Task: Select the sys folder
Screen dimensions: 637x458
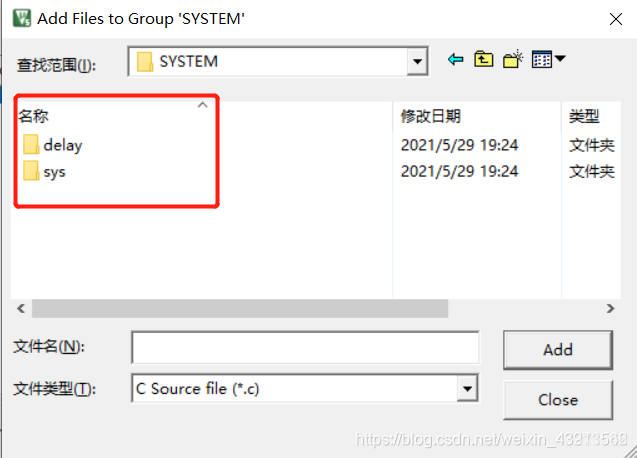Action: click(44, 172)
